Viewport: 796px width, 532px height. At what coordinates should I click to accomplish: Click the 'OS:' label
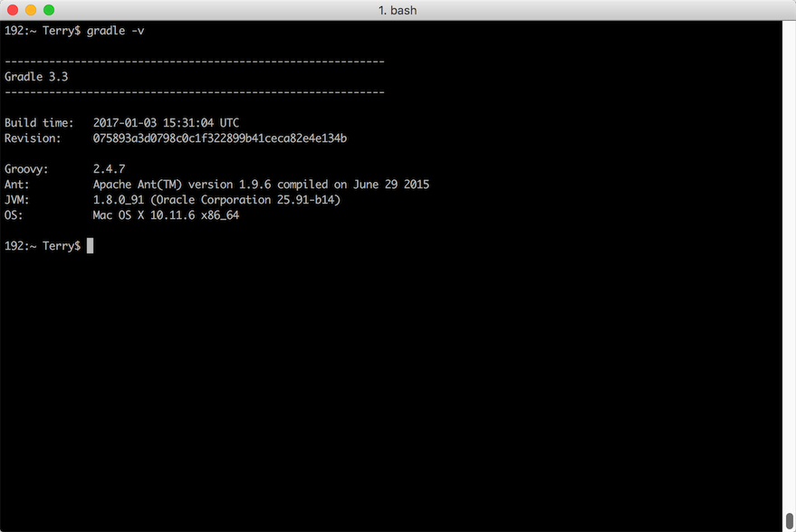14,215
